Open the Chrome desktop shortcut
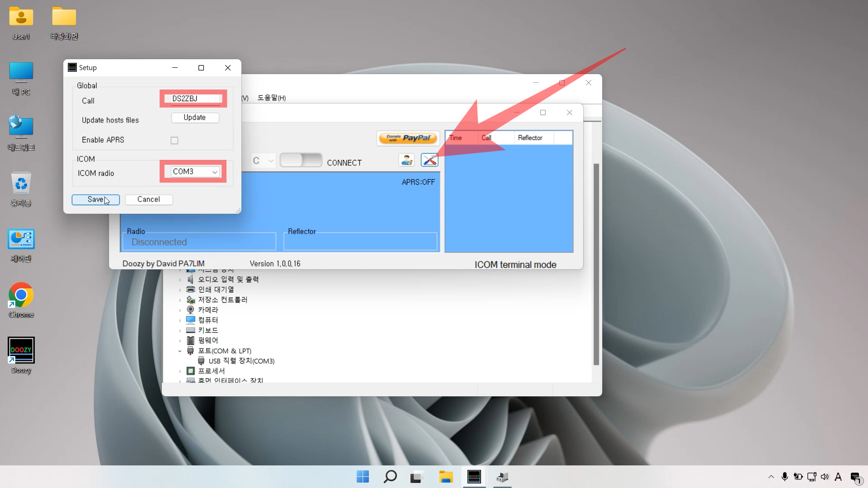This screenshot has height=488, width=868. [21, 300]
